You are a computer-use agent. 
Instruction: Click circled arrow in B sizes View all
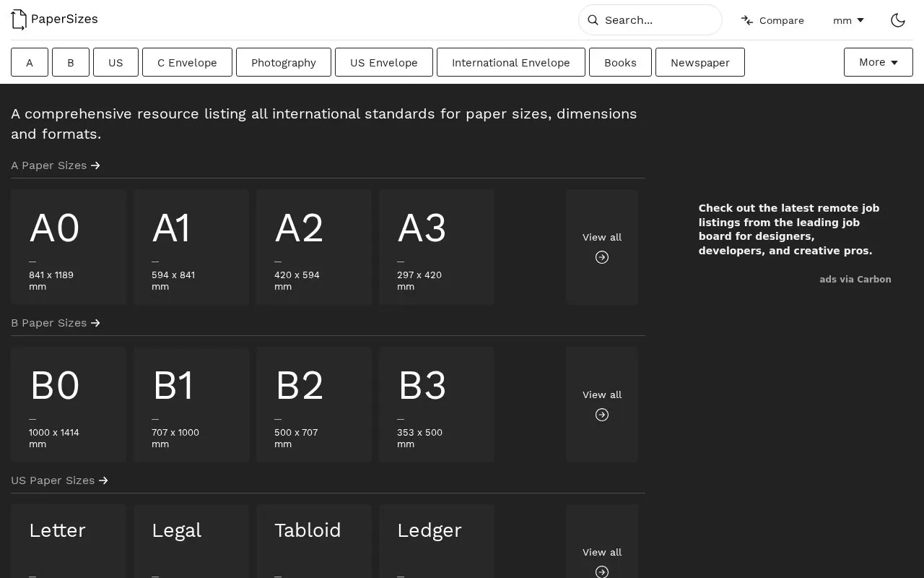pyautogui.click(x=602, y=415)
